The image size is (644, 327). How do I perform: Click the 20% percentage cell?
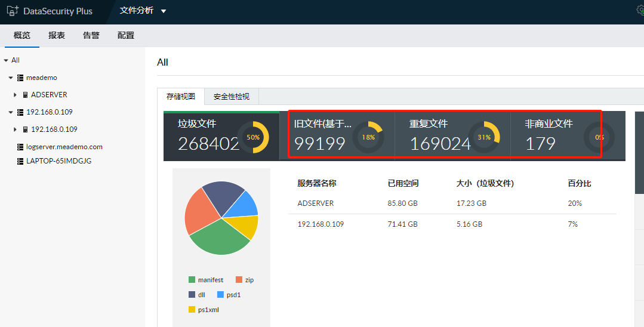point(575,203)
